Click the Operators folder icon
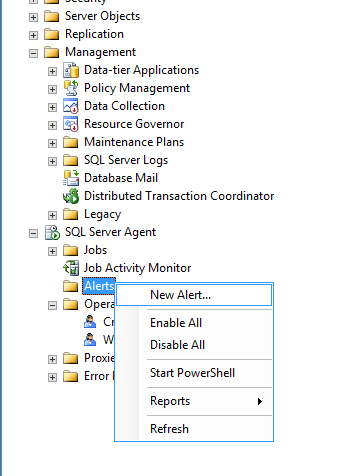This screenshot has height=476, width=364. click(x=71, y=304)
